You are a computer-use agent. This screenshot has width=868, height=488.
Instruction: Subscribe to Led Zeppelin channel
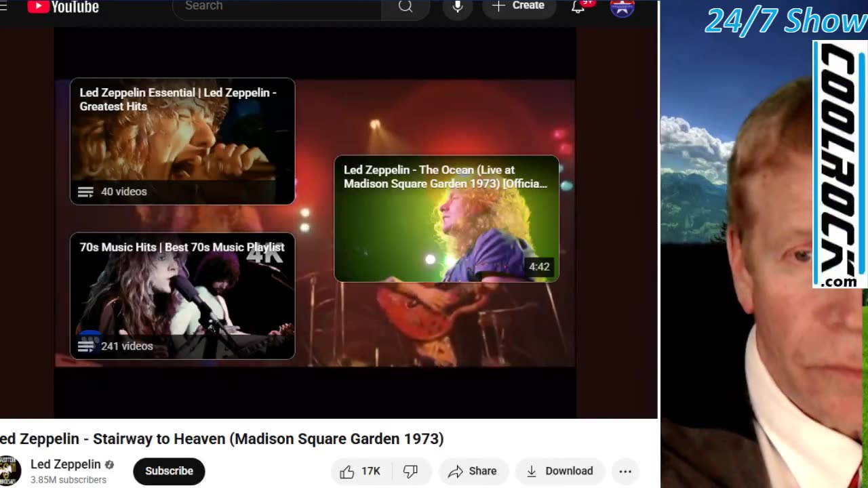click(x=169, y=471)
